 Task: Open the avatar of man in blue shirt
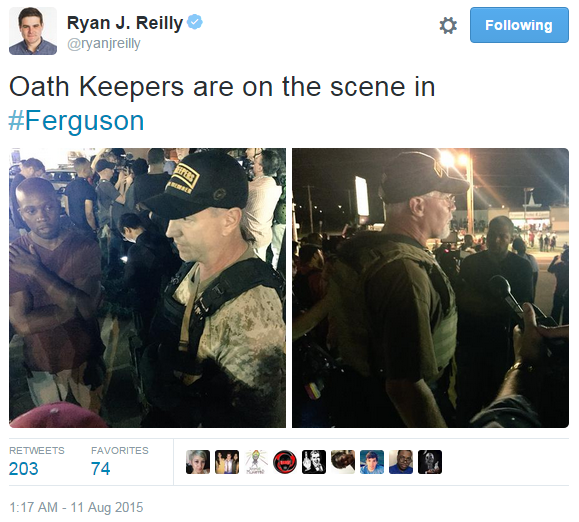[401, 462]
